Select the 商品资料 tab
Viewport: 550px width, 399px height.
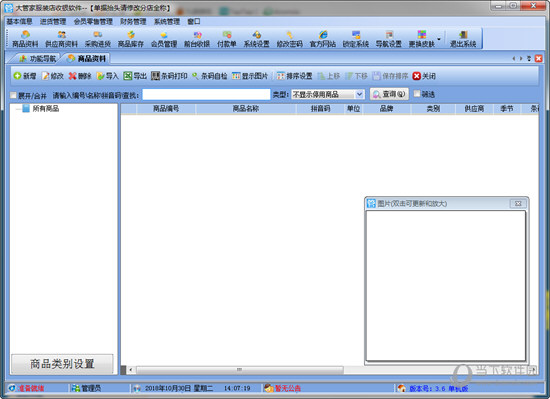pos(87,59)
